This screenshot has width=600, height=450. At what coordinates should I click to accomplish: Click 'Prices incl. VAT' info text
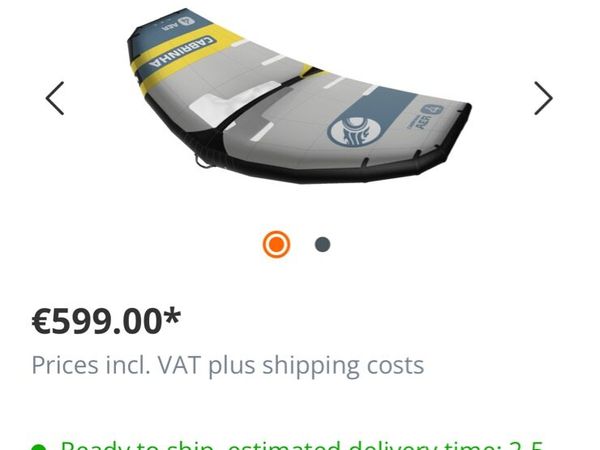[116, 365]
